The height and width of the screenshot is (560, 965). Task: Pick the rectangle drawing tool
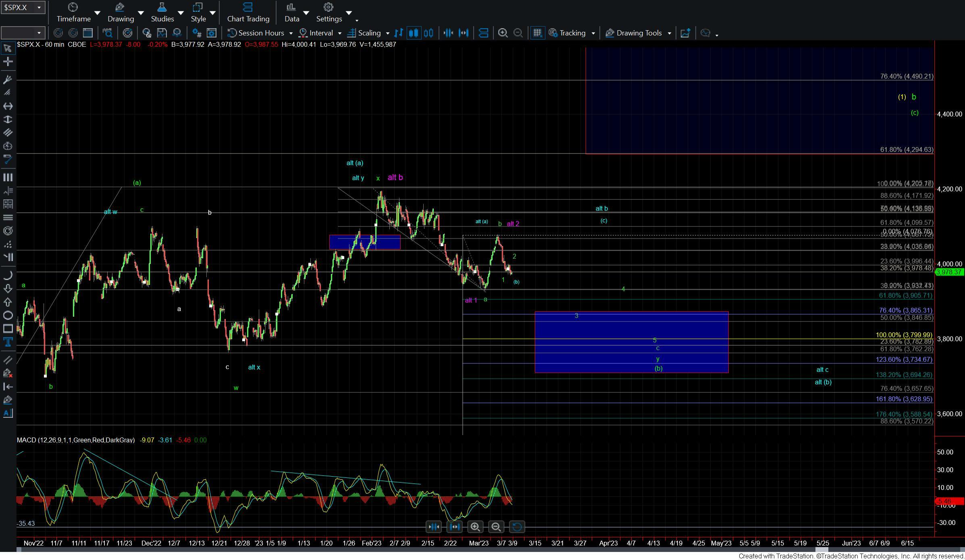(x=8, y=329)
